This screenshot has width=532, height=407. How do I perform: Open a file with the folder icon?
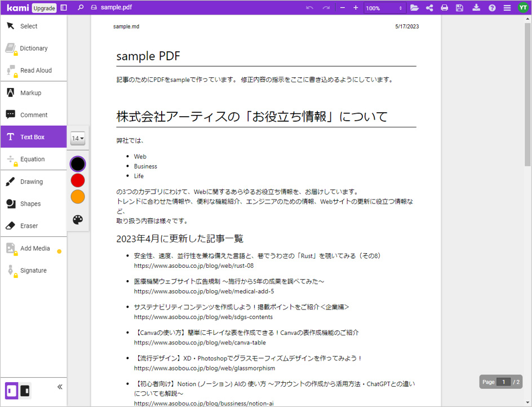(x=414, y=8)
